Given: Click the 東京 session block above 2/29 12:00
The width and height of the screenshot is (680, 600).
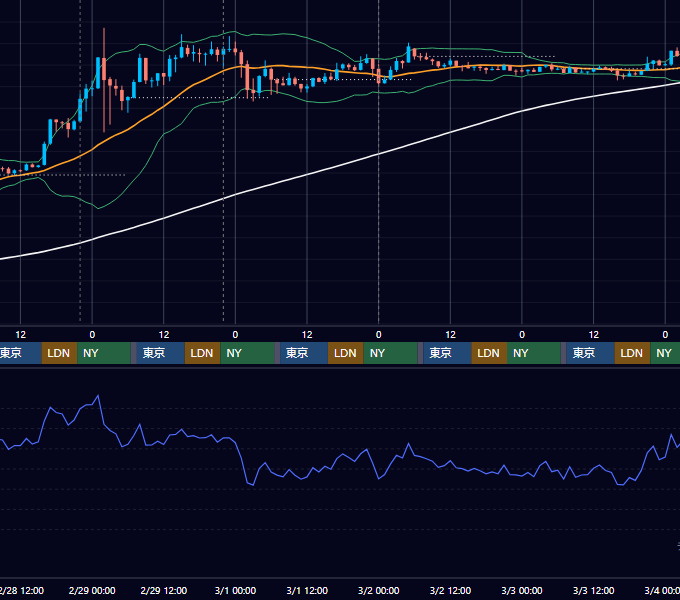Looking at the screenshot, I should [x=160, y=353].
